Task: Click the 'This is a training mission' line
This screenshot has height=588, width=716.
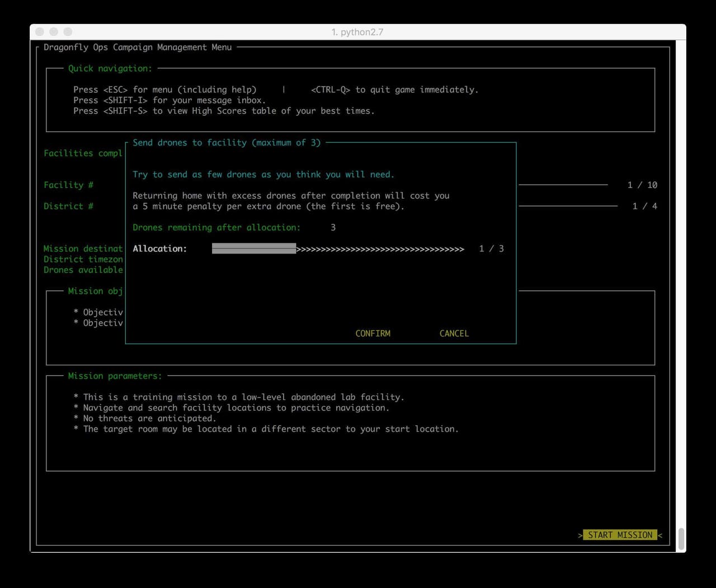Action: [238, 397]
